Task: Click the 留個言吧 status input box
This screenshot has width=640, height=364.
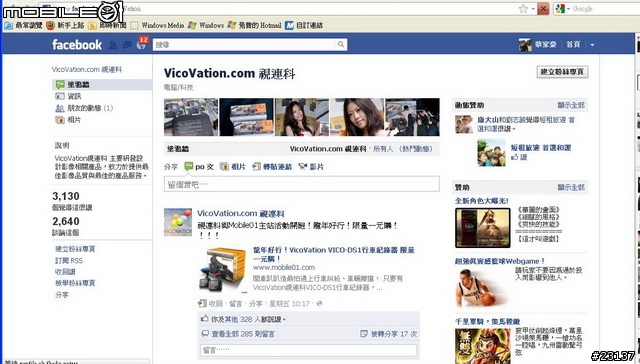Action: pos(302,184)
